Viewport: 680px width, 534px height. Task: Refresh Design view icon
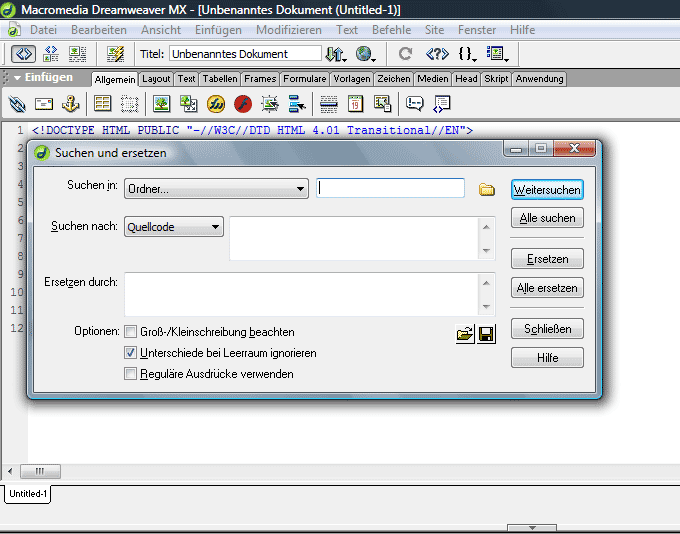(x=405, y=54)
